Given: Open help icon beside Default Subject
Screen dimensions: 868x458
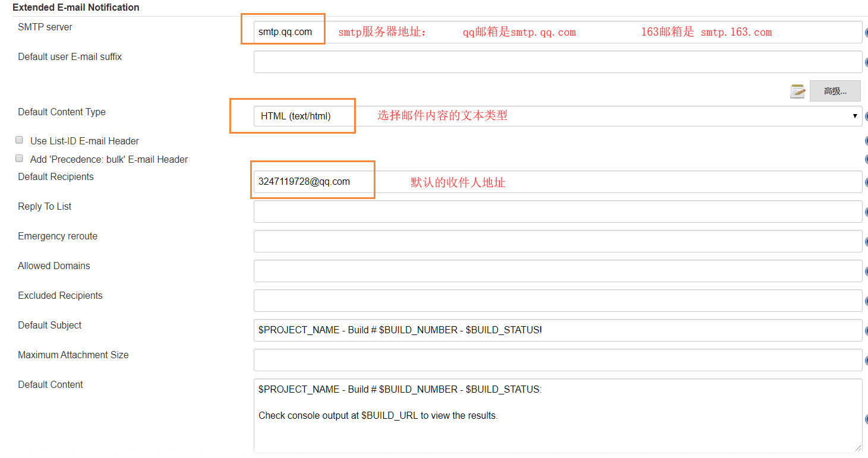Looking at the screenshot, I should 866,331.
